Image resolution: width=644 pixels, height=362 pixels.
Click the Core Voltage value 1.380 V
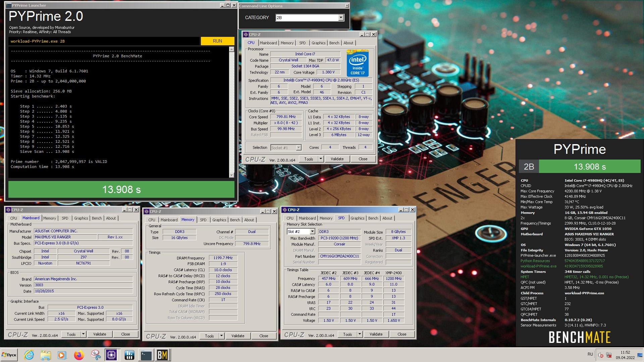click(x=328, y=72)
